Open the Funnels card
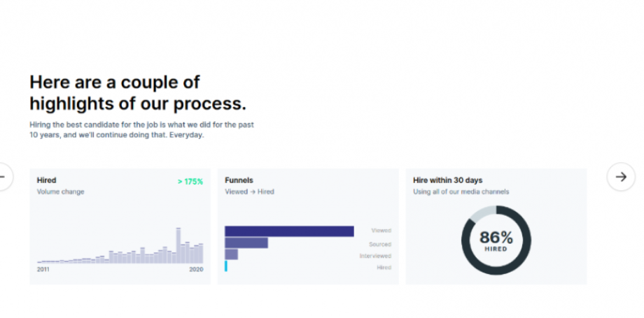644x318 pixels. 308,226
